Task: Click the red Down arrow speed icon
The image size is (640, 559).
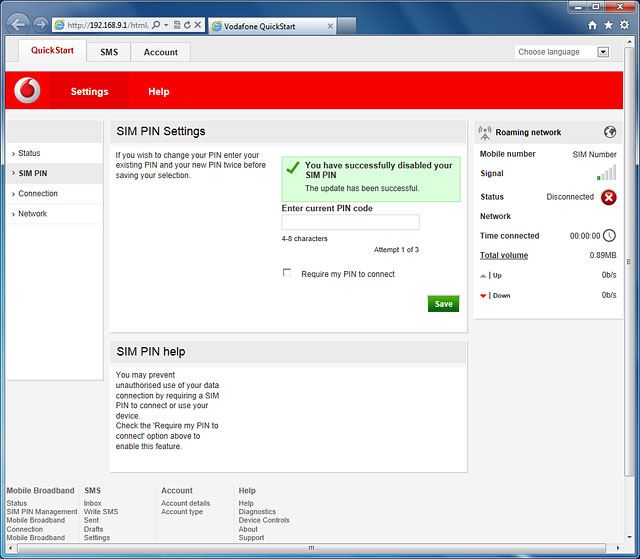Action: [483, 295]
